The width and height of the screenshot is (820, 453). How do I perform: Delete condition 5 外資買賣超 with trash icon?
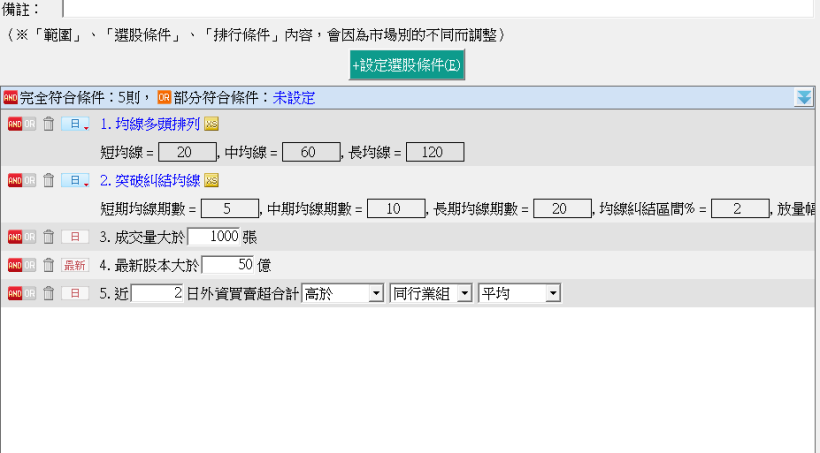point(48,293)
